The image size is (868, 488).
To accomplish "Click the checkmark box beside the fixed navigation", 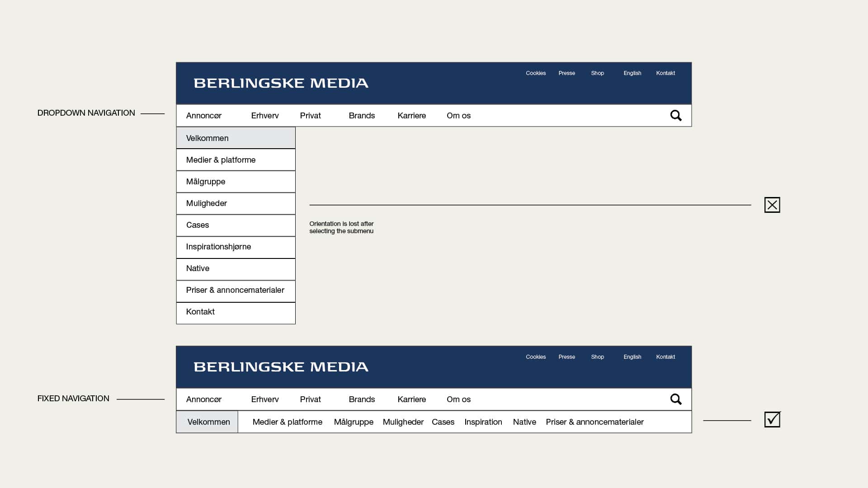I will [x=773, y=419].
